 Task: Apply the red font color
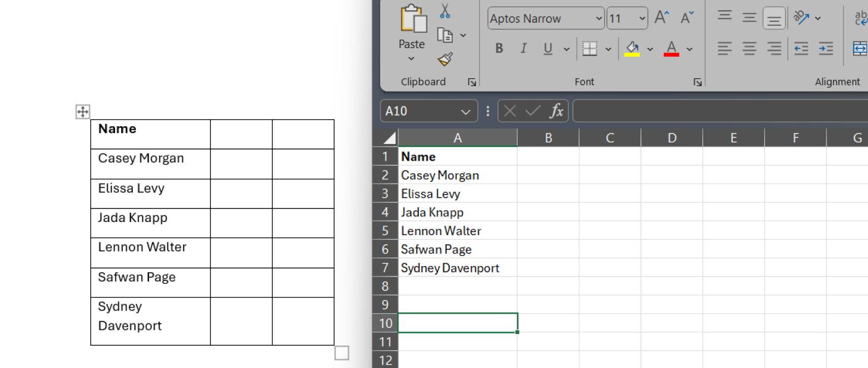(671, 49)
